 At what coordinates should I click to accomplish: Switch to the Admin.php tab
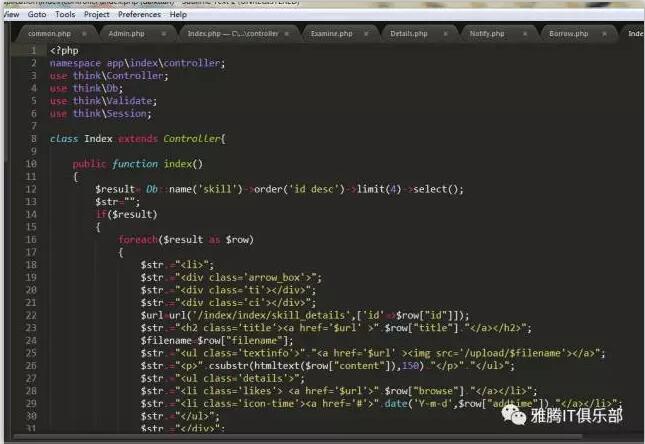tap(126, 33)
